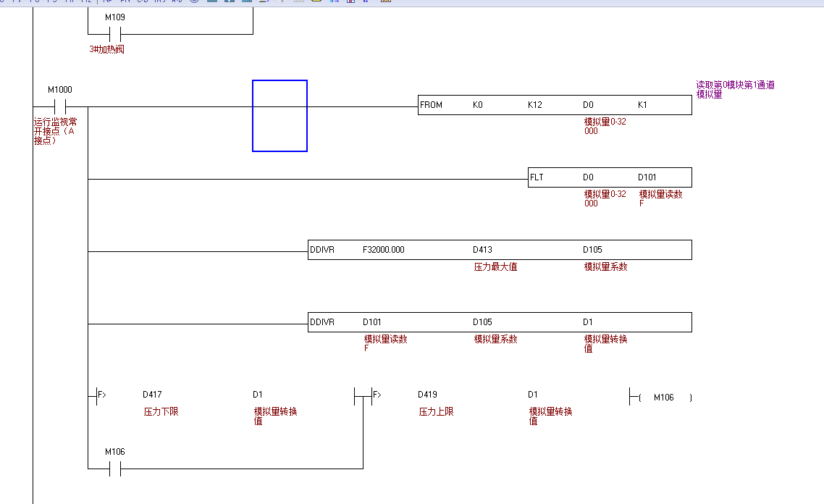This screenshot has width=824, height=504.
Task: Click the K12 operand in FROM instruction
Action: (x=534, y=105)
